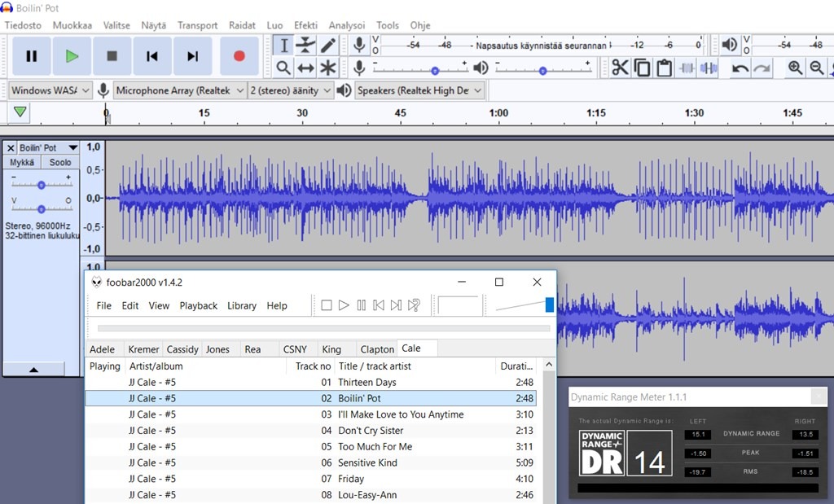
Task: Undo the last Audacity edit
Action: (740, 68)
